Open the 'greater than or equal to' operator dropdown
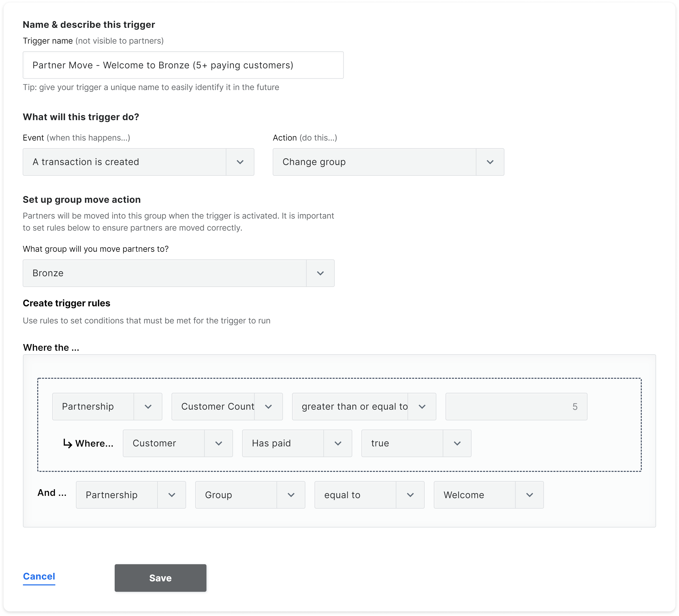This screenshot has width=679, height=616. point(364,406)
